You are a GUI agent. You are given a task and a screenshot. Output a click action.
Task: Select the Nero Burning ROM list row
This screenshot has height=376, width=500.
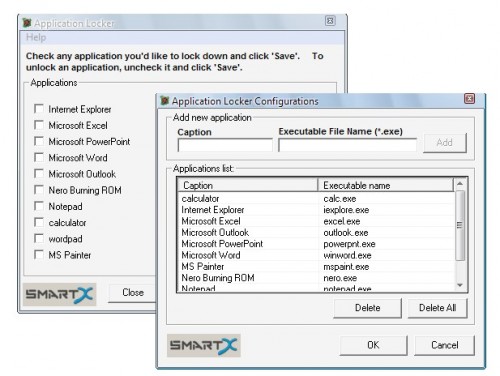pos(316,278)
